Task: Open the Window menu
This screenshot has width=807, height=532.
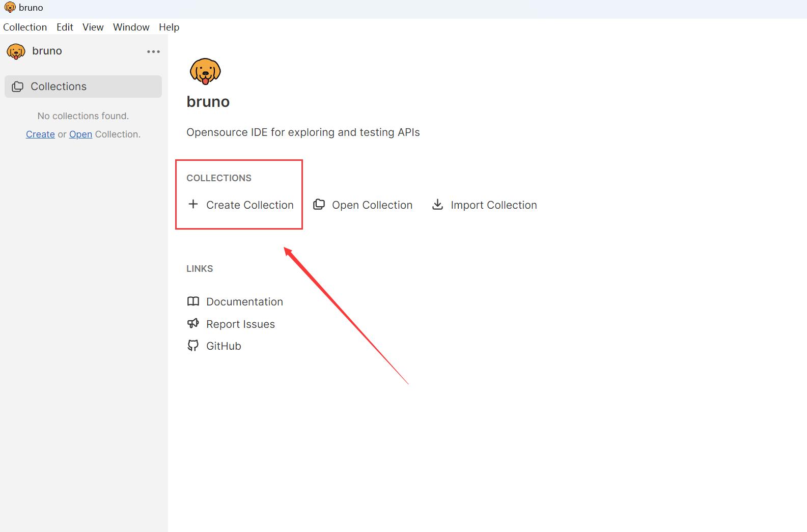Action: [x=131, y=27]
